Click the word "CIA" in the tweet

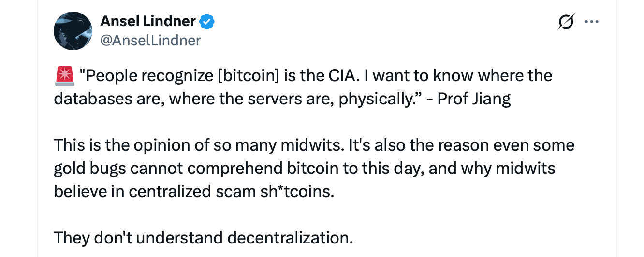click(x=339, y=76)
